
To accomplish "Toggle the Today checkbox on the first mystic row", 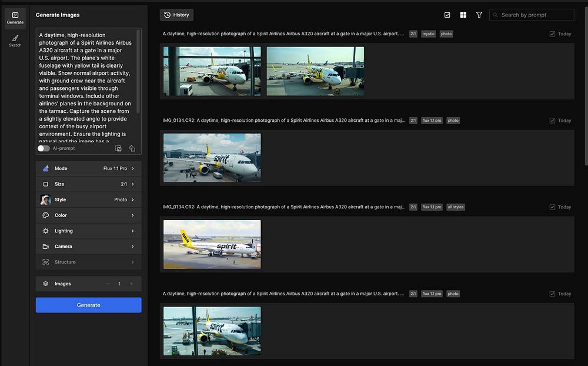I will coord(552,34).
